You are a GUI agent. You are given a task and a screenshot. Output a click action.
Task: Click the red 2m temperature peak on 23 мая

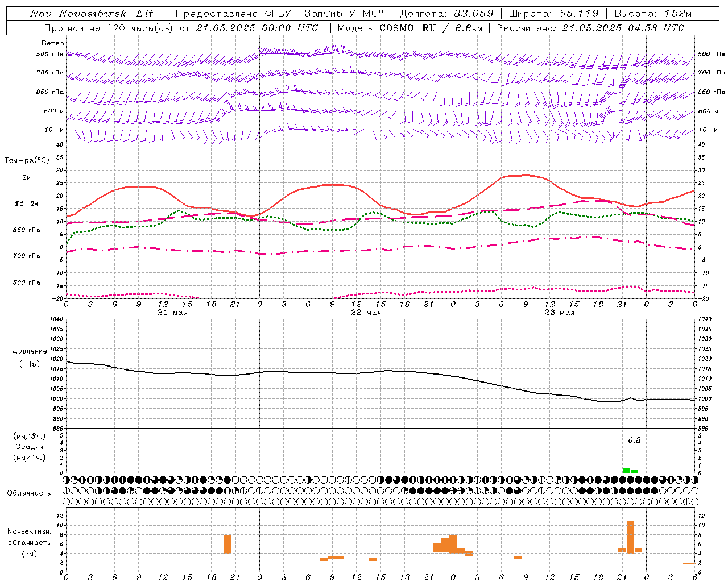click(524, 175)
